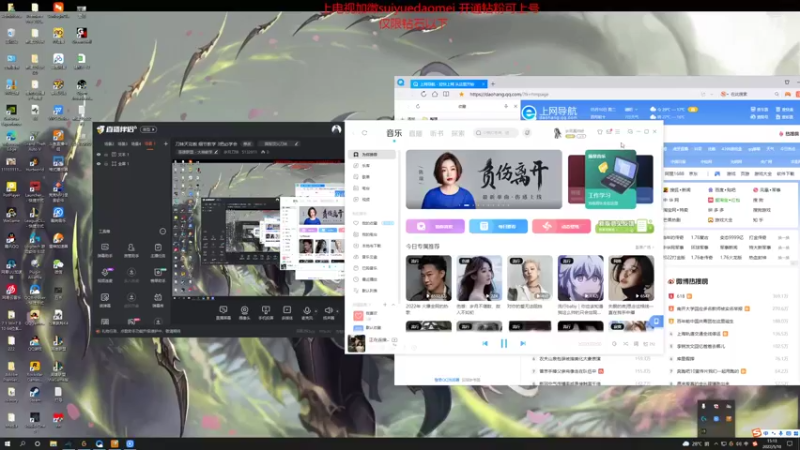The width and height of the screenshot is (800, 450).
Task: Click the phone icon floating at the music app right edge
Action: 656,321
